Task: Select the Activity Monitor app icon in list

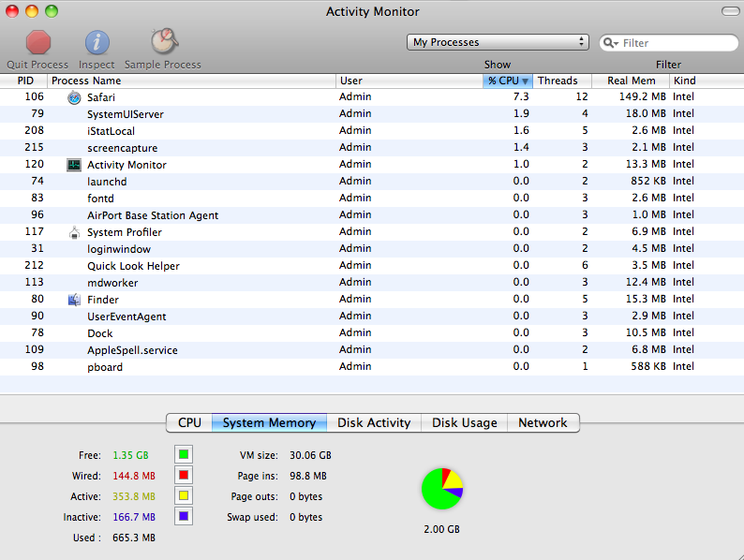Action: click(74, 165)
